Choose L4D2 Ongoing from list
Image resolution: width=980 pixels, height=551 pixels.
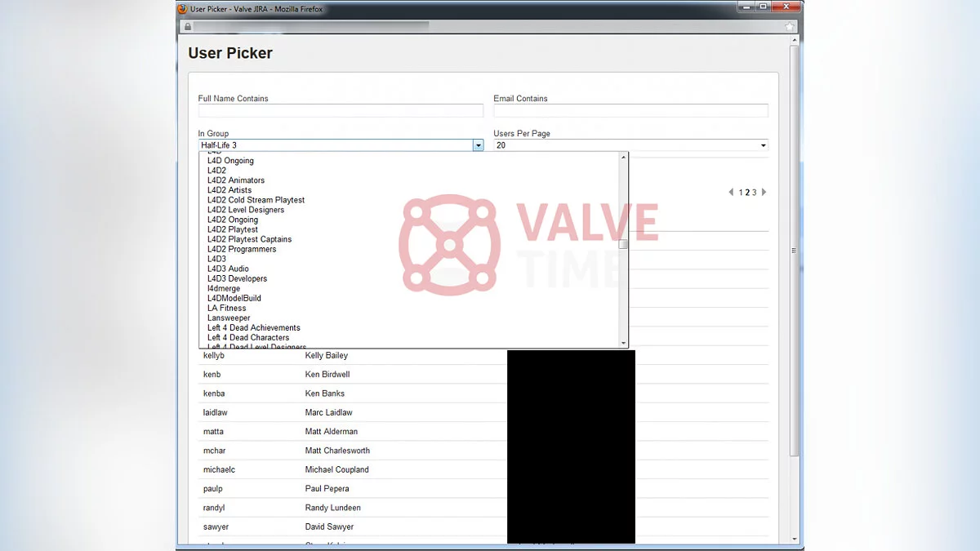pyautogui.click(x=233, y=220)
